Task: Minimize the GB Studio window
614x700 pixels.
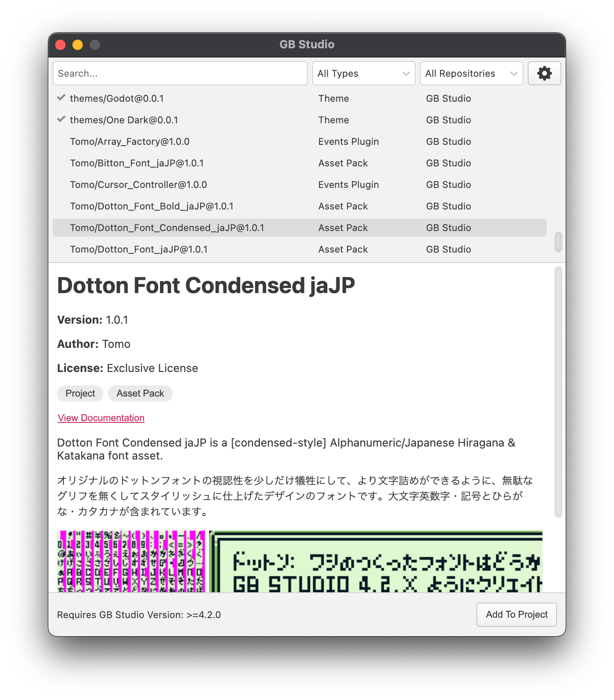Action: [x=78, y=45]
